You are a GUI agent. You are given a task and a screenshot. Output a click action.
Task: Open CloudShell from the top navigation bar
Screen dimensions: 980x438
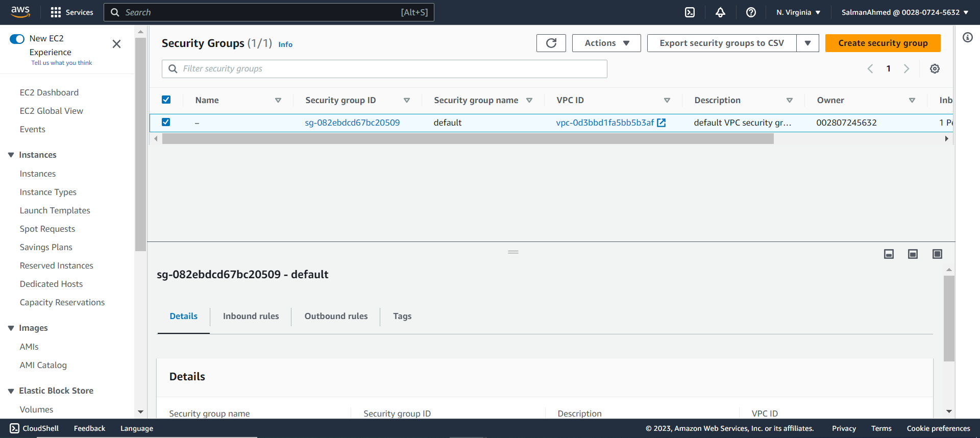[x=690, y=12]
